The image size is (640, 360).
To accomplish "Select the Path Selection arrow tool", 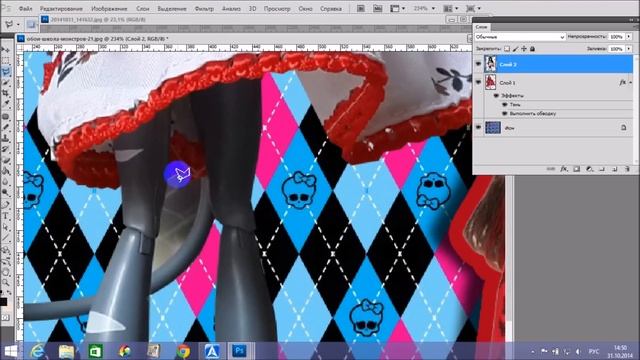I will click(6, 227).
